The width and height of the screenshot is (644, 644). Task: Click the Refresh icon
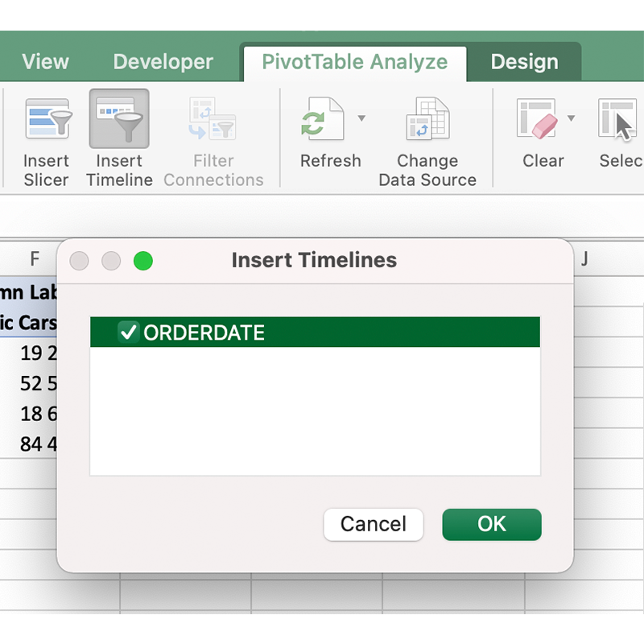click(320, 121)
